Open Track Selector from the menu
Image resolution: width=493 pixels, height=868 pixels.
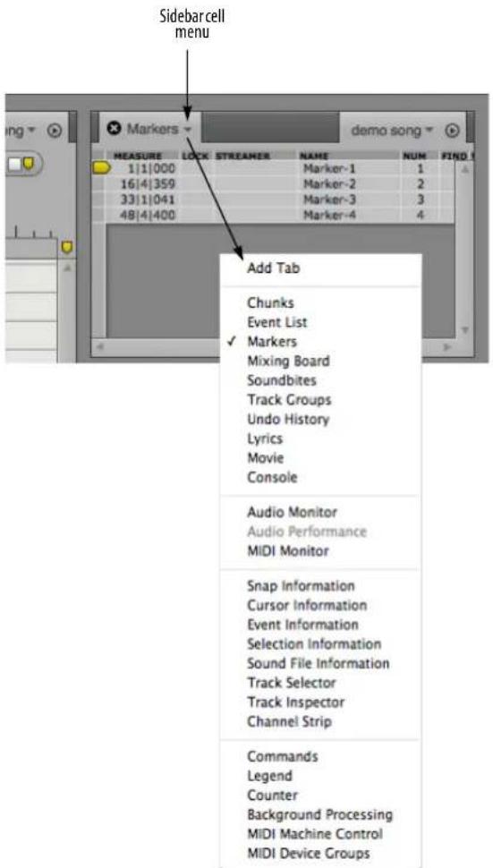[292, 683]
